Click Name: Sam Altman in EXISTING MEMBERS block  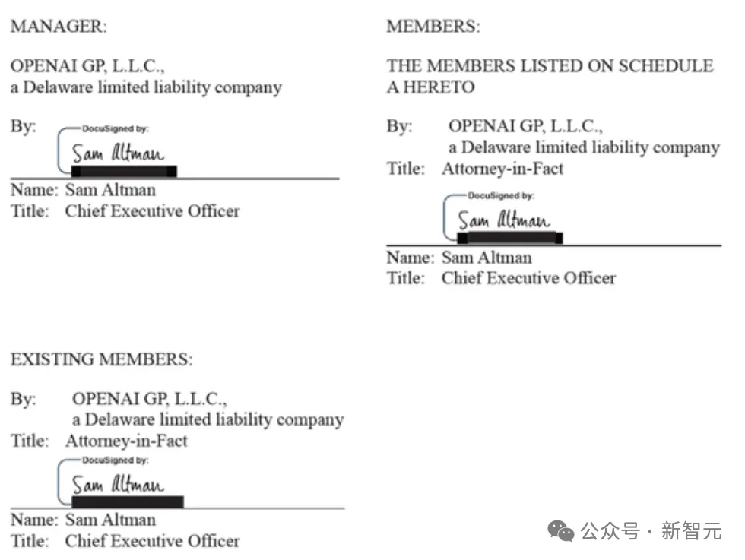click(x=83, y=520)
